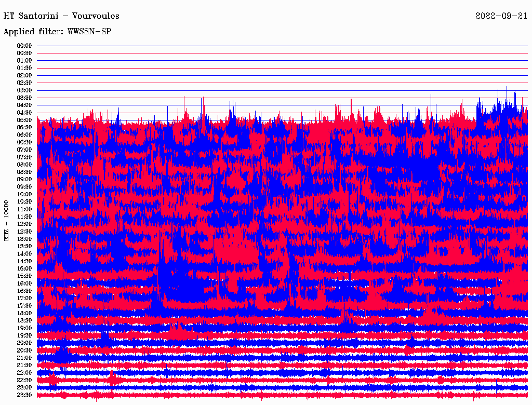Select the 01:30 time label
Image resolution: width=532 pixels, height=405 pixels.
click(24, 68)
